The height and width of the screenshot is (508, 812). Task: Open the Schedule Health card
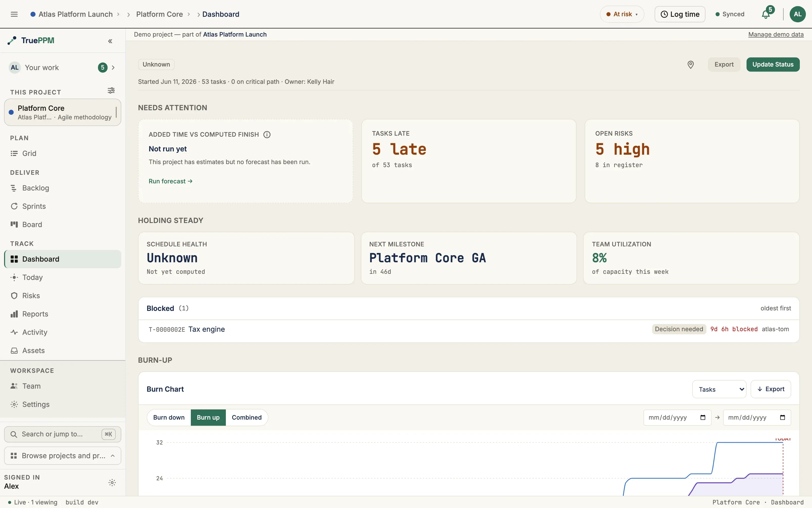[x=246, y=258]
